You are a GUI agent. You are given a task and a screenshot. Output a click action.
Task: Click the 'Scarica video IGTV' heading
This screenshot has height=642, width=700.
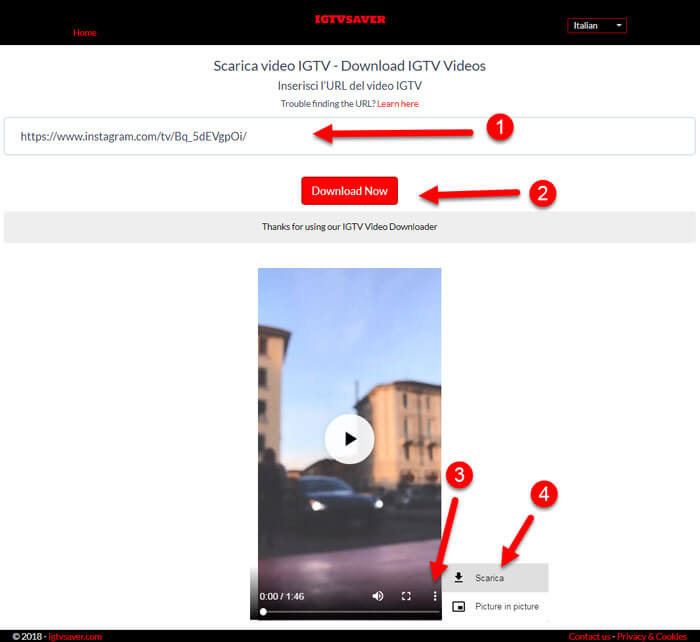click(x=350, y=66)
